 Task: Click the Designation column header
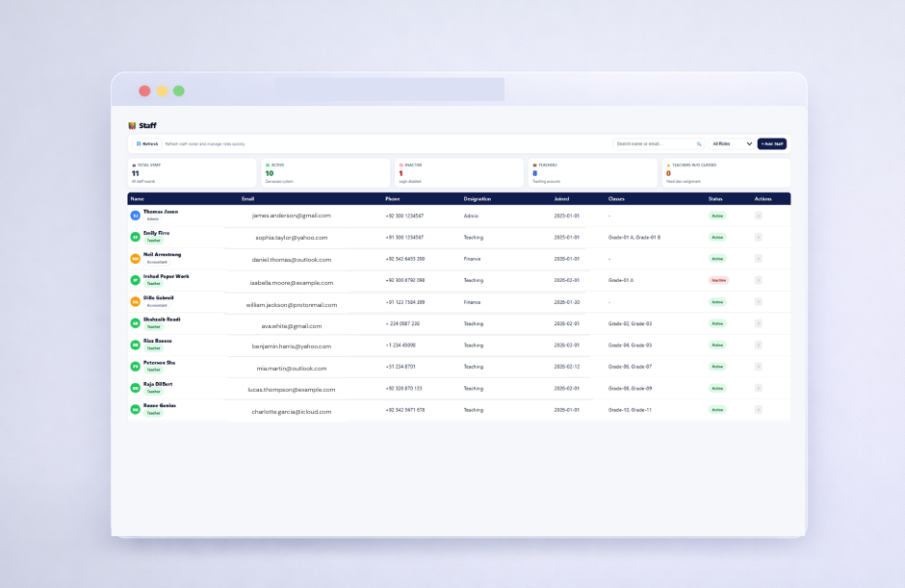coord(478,199)
